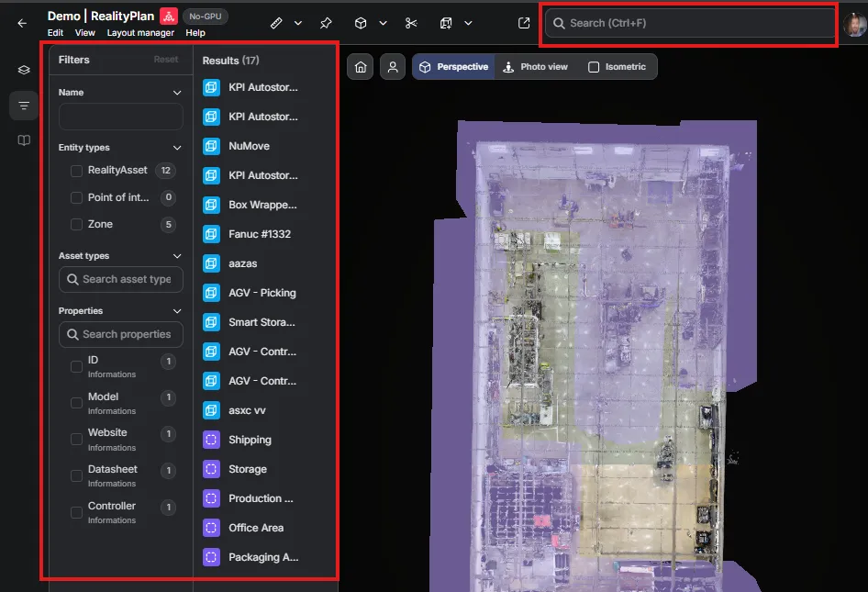
Task: Go back using the left arrow icon
Action: (x=22, y=23)
